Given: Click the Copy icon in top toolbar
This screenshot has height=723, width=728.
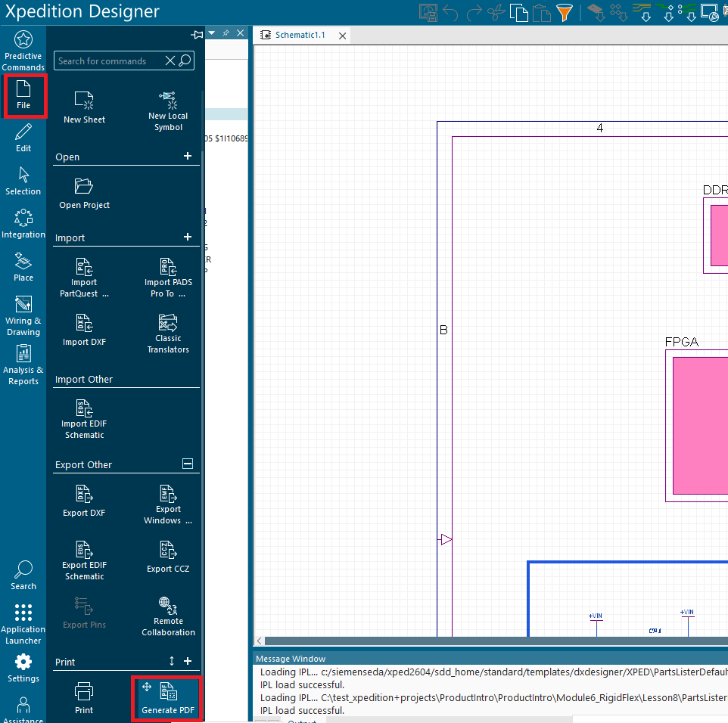Looking at the screenshot, I should 518,13.
